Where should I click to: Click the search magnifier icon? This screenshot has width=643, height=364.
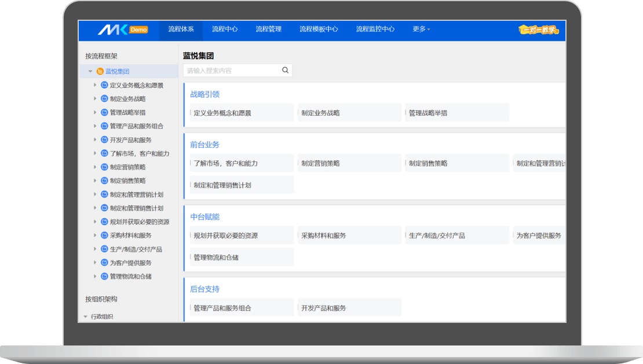pos(285,71)
